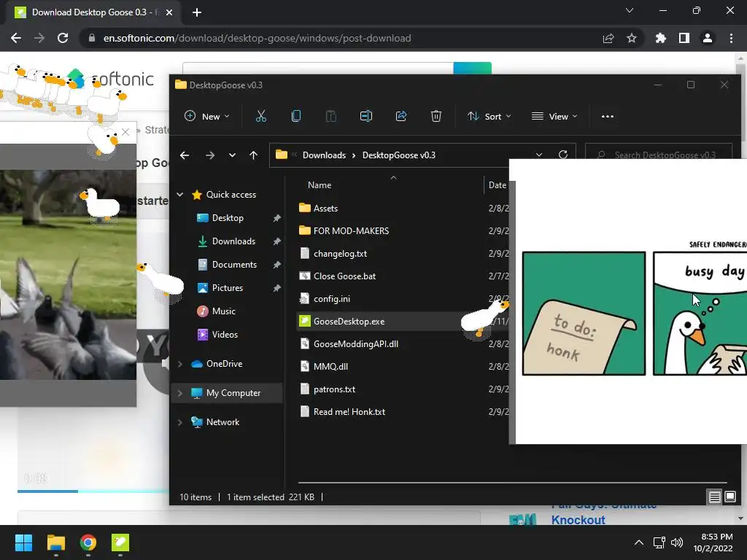Select Documents in Quick access
The image size is (747, 560).
(x=234, y=264)
